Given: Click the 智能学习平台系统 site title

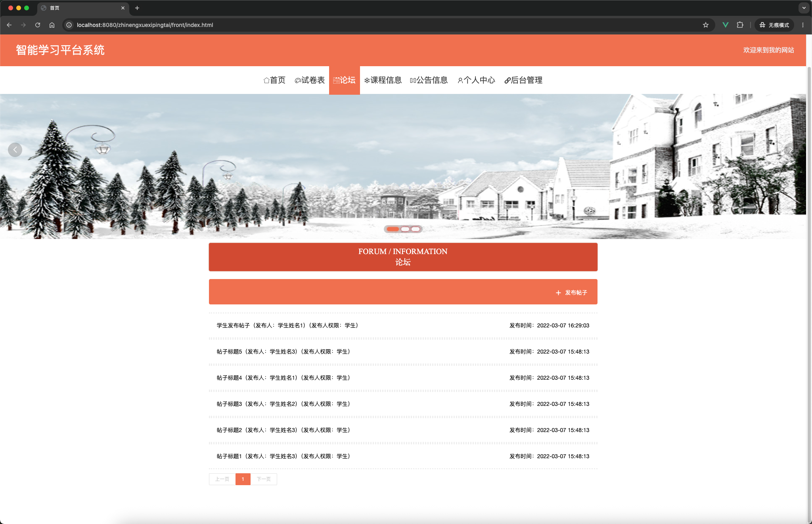Looking at the screenshot, I should pyautogui.click(x=60, y=50).
